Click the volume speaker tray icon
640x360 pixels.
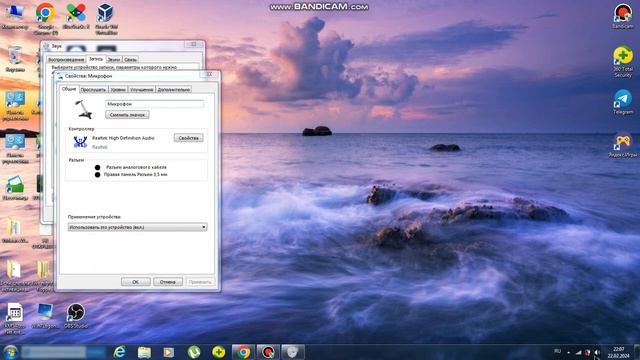pos(597,352)
